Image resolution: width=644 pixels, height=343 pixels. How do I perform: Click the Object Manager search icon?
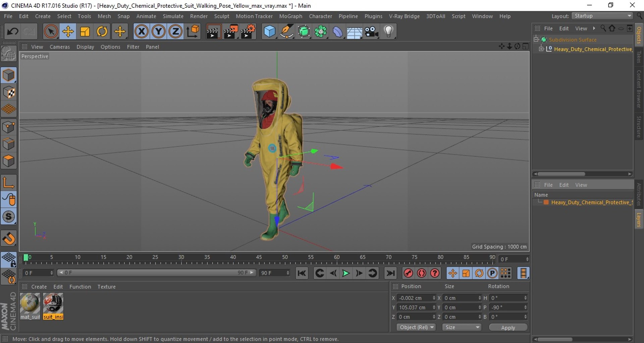click(603, 28)
